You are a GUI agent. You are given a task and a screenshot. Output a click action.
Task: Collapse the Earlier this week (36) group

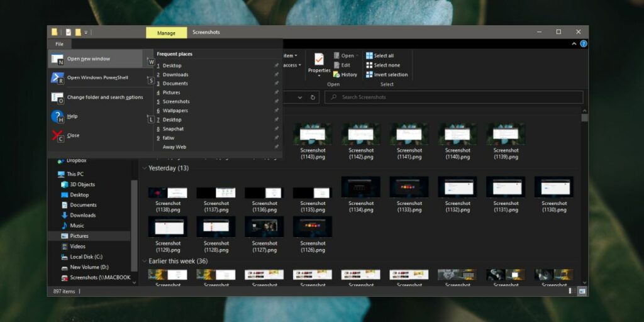(145, 261)
